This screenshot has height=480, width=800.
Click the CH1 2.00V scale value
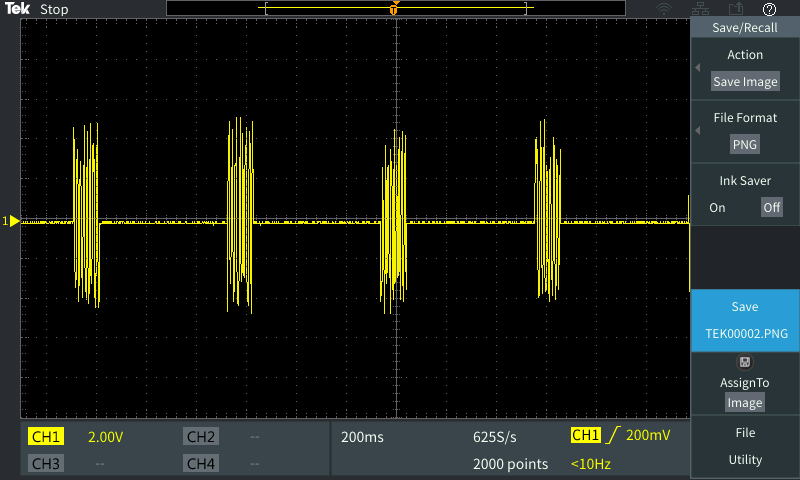(x=105, y=437)
